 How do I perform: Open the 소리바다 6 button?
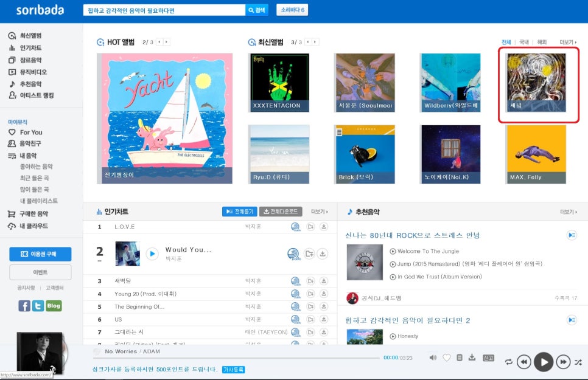click(293, 10)
